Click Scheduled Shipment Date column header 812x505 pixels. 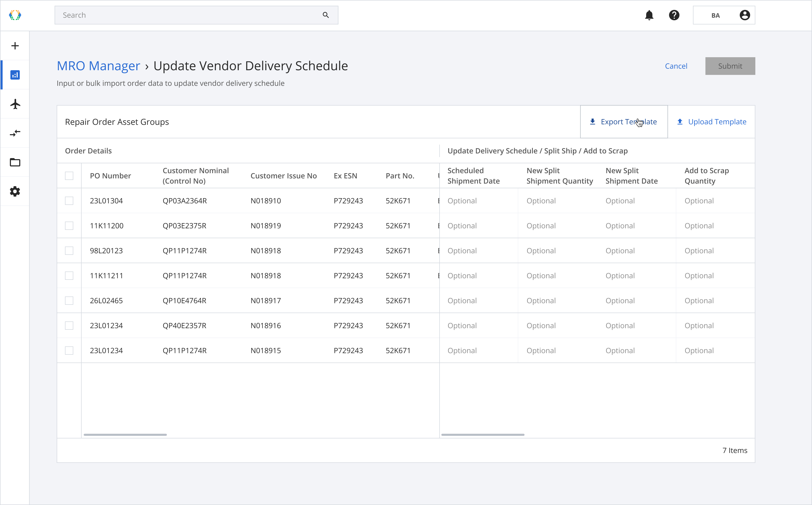click(473, 176)
